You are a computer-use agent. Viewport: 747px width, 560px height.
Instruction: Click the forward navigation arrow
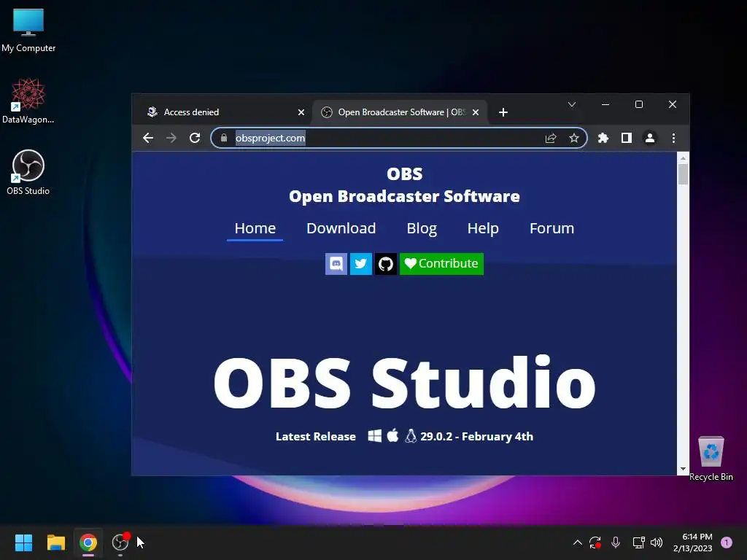171,138
